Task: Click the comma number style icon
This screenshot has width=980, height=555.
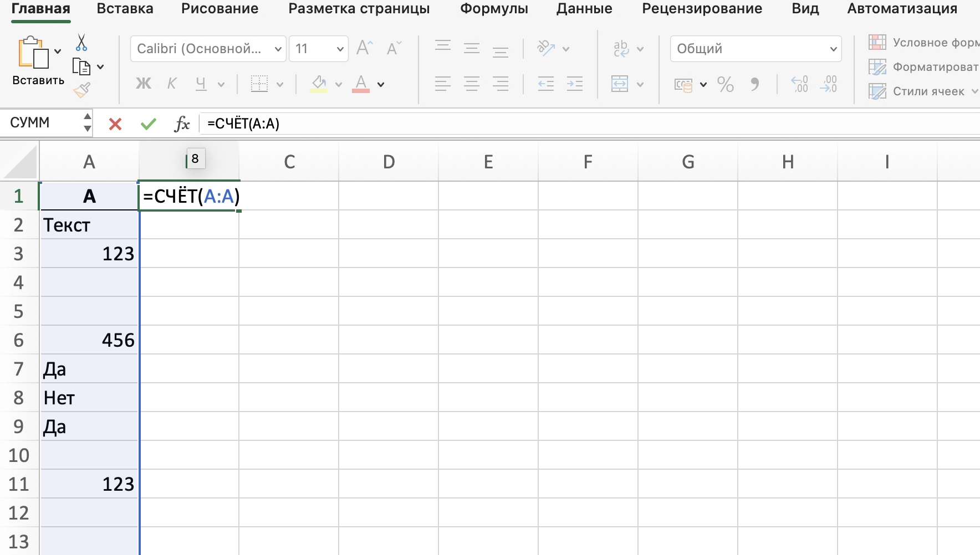Action: pyautogui.click(x=756, y=84)
